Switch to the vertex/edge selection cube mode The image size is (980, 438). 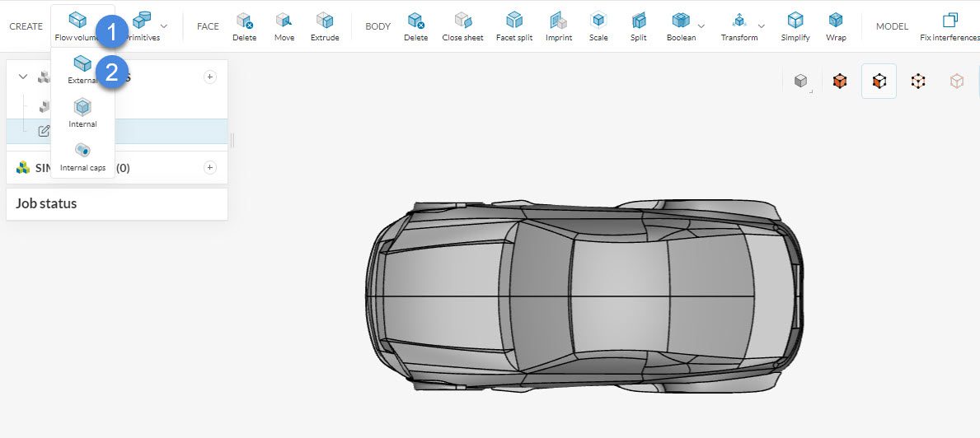pos(917,81)
